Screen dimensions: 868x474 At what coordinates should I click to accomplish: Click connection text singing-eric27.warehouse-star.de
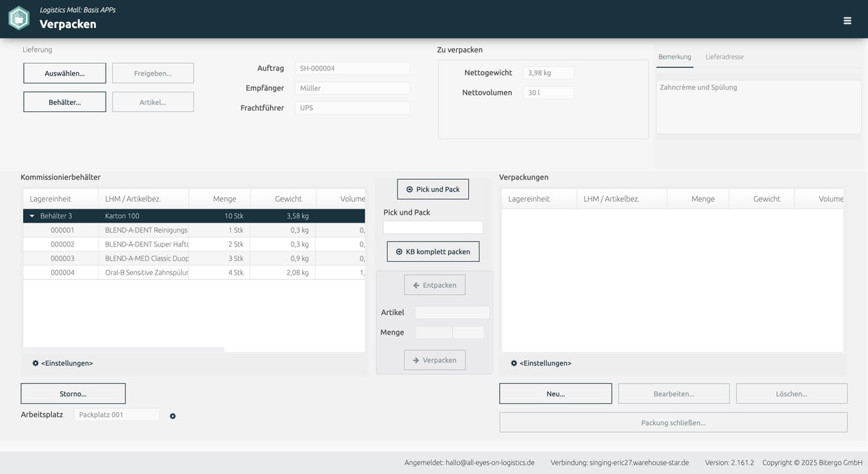(639, 463)
